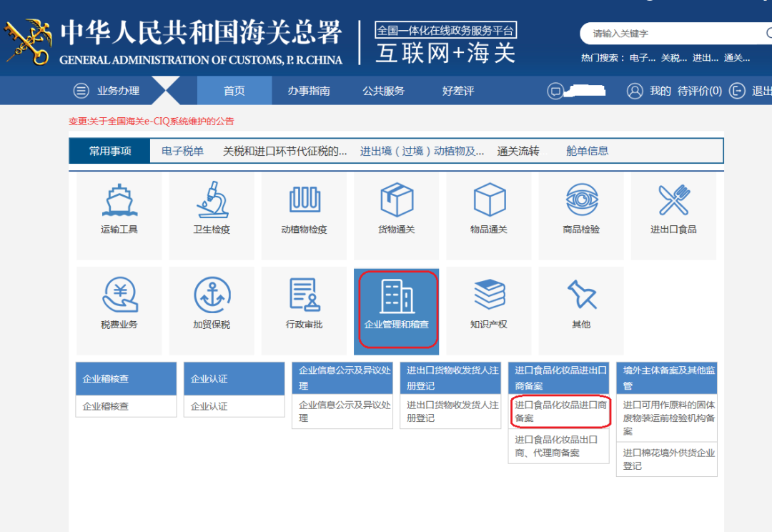This screenshot has height=532, width=772.
Task: Open 进口可用作原料的固体废物装运前检验机构备案 link
Action: 668,418
